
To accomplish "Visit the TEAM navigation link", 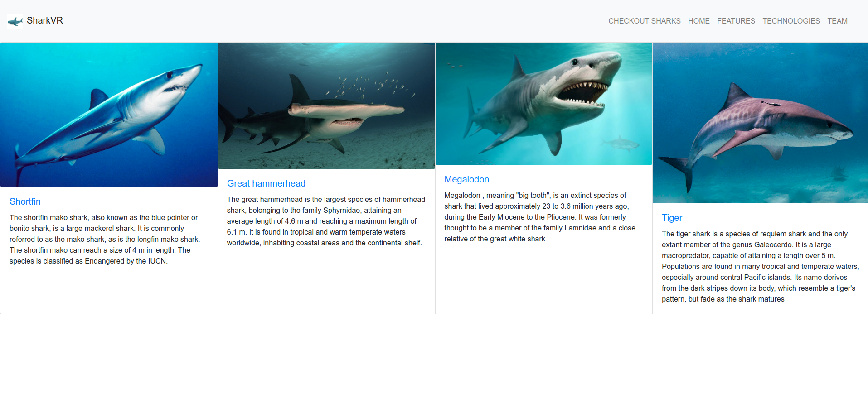I will 837,21.
